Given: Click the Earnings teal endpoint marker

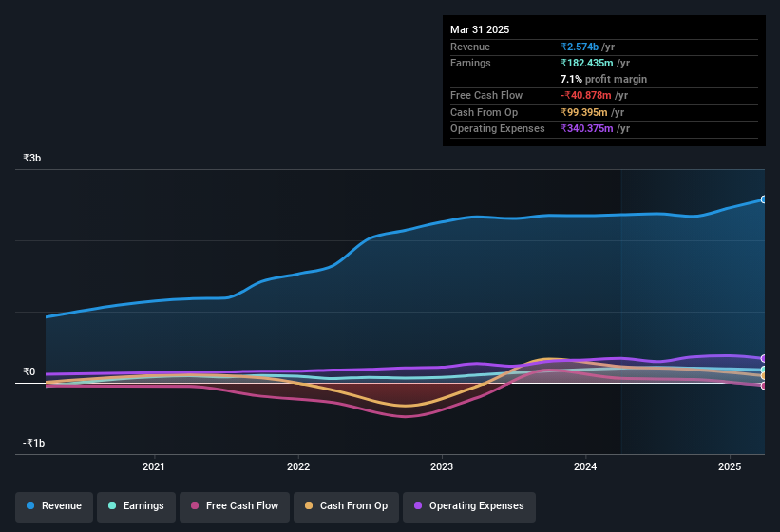Looking at the screenshot, I should click(764, 370).
